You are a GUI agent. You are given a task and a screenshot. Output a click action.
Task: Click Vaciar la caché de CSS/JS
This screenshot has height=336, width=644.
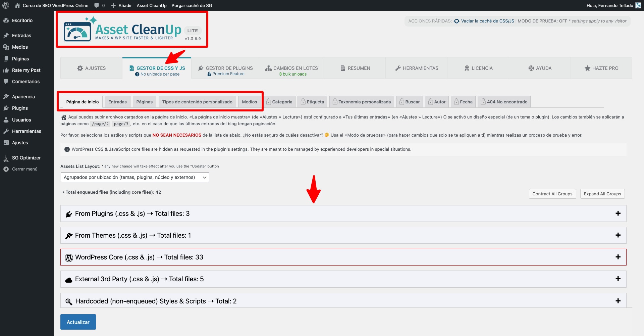pyautogui.click(x=487, y=21)
